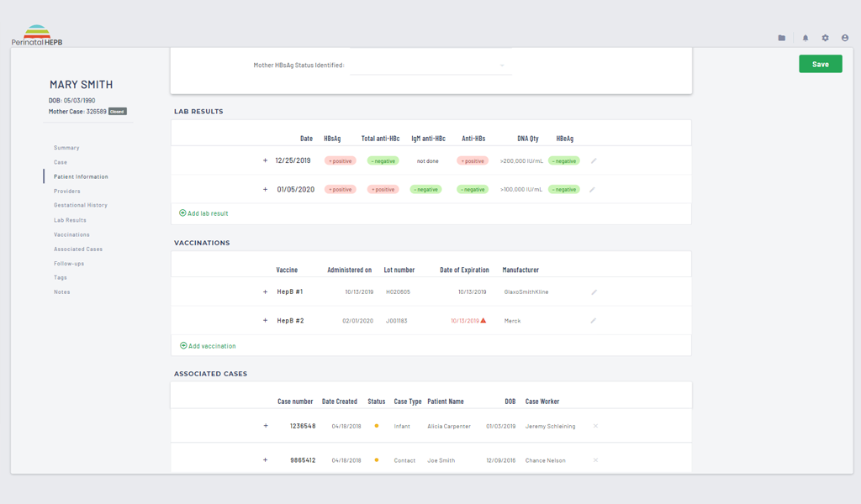Remove associated case 1236548
861x504 pixels.
[595, 426]
